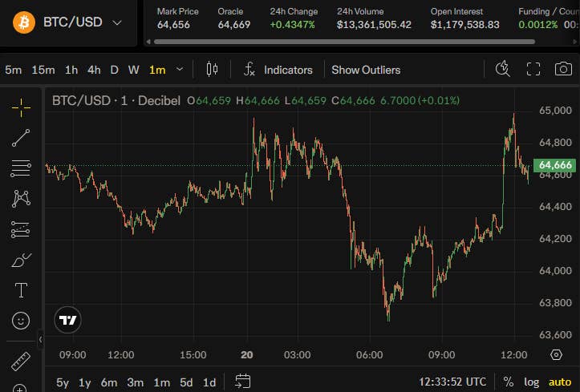Select the text annotation tool
This screenshot has height=392, width=580.
(21, 290)
